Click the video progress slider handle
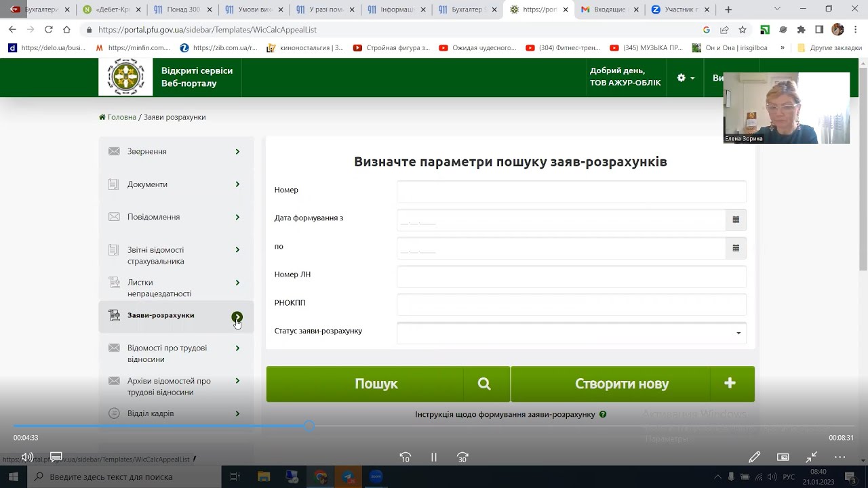 click(309, 426)
